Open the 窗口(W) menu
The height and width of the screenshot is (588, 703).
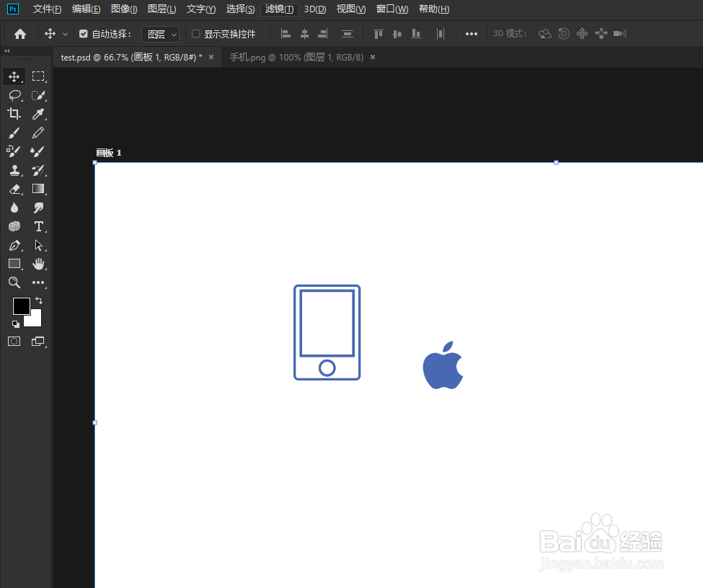point(392,9)
